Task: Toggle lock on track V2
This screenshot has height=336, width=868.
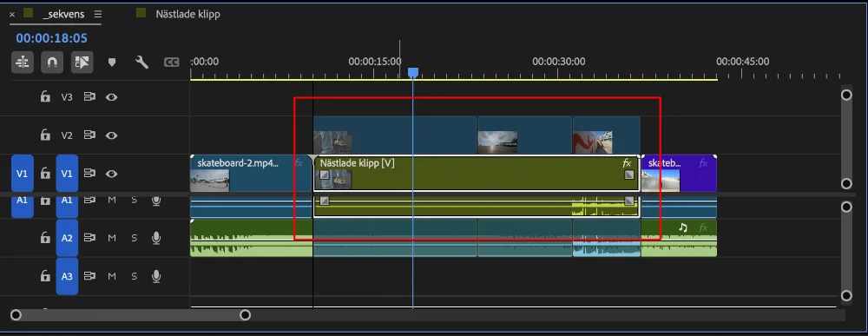Action: (x=45, y=135)
